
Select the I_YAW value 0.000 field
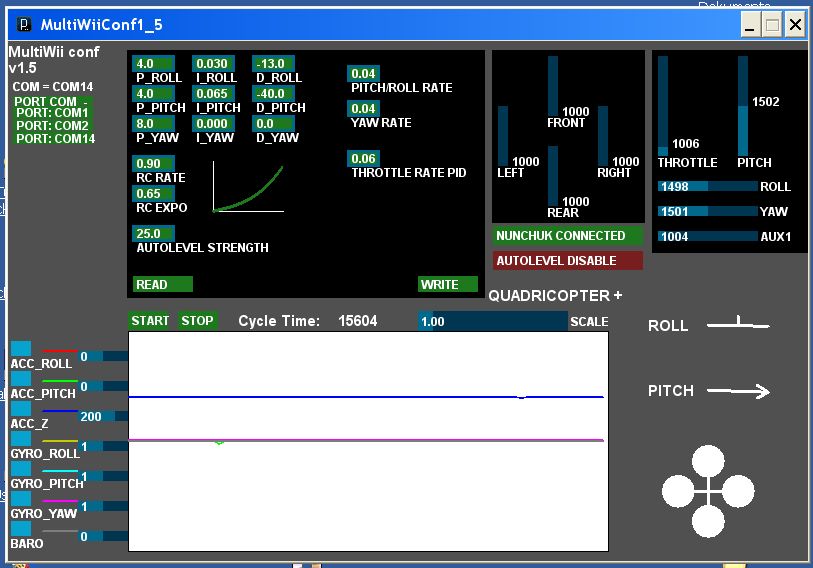click(213, 123)
